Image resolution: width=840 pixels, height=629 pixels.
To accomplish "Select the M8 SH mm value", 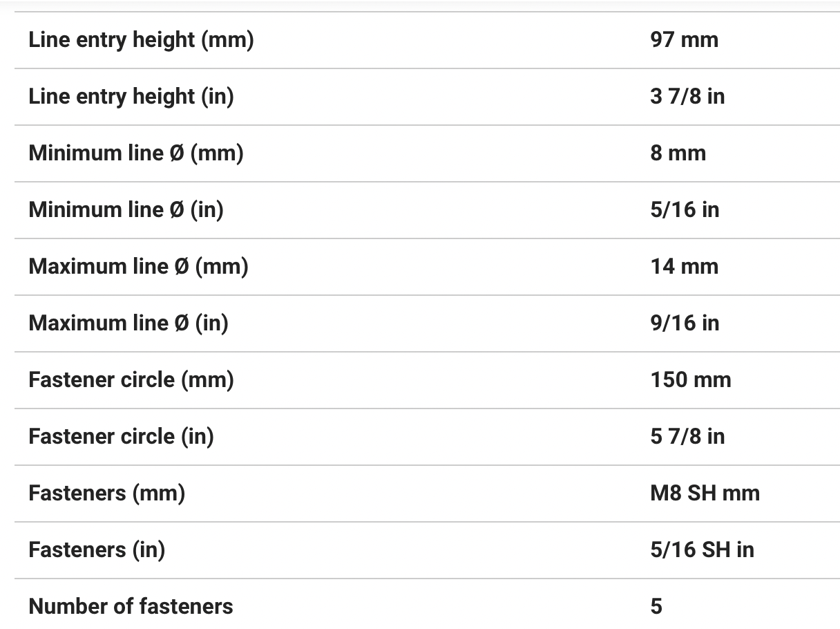I will tap(705, 494).
